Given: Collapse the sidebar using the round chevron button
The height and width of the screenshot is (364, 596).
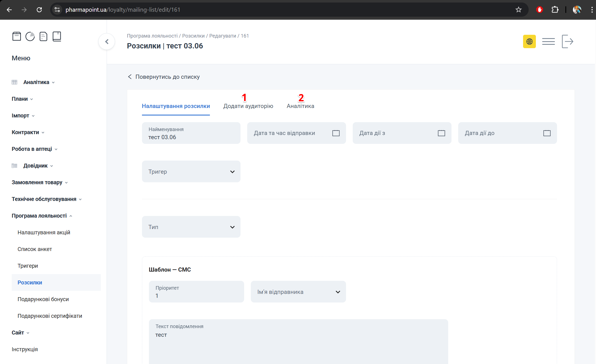Looking at the screenshot, I should (x=107, y=41).
